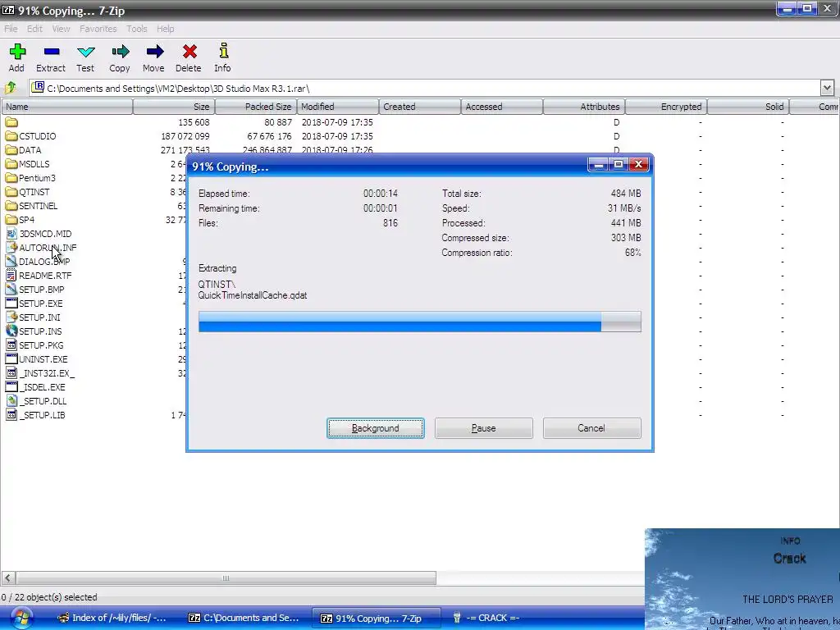The height and width of the screenshot is (630, 840).
Task: Select the Pentium3 folder icon
Action: tap(11, 178)
